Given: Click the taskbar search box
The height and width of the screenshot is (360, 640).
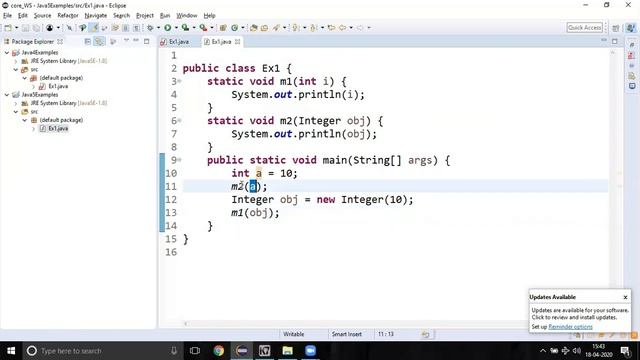Looking at the screenshot, I should (102, 351).
